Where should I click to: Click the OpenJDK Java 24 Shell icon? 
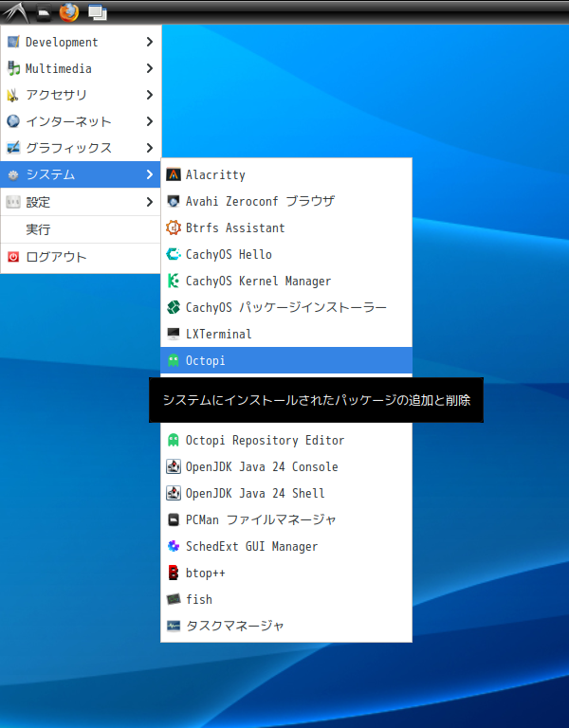pyautogui.click(x=174, y=493)
